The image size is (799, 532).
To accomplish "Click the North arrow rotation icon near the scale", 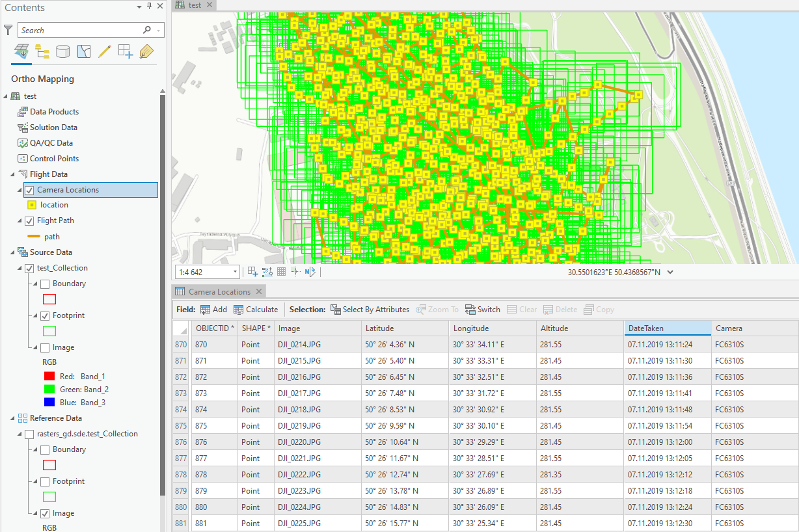I will tap(310, 271).
